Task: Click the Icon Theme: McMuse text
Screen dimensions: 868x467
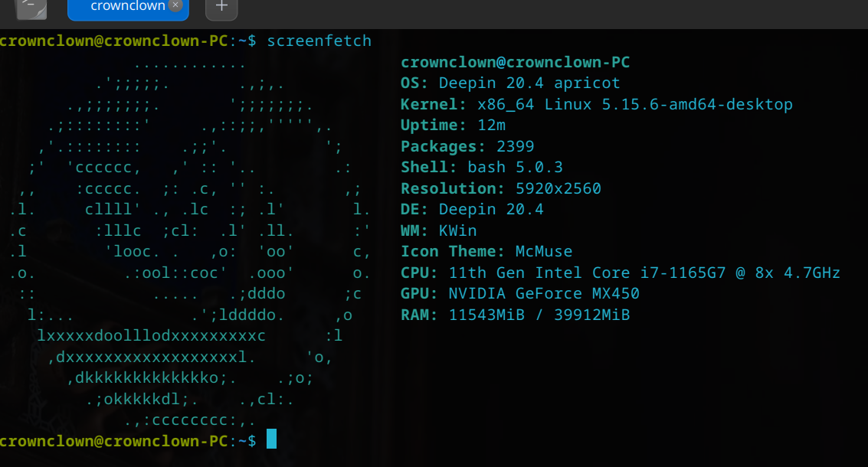Action: coord(485,250)
